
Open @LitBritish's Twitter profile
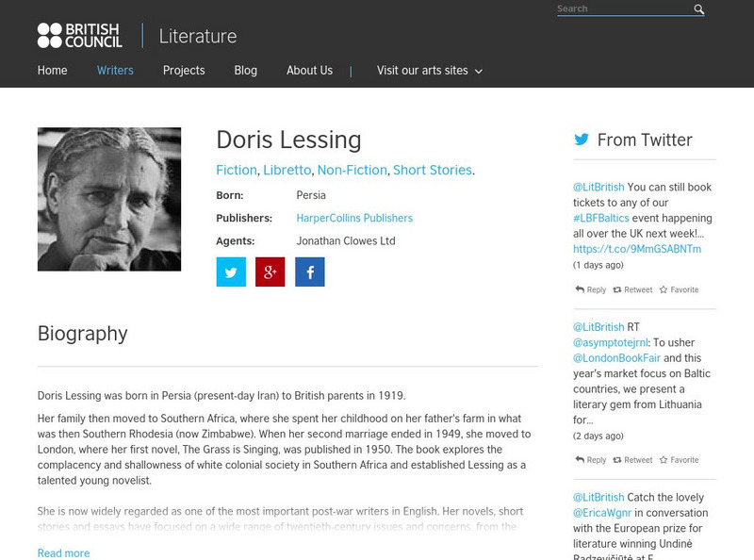click(598, 189)
